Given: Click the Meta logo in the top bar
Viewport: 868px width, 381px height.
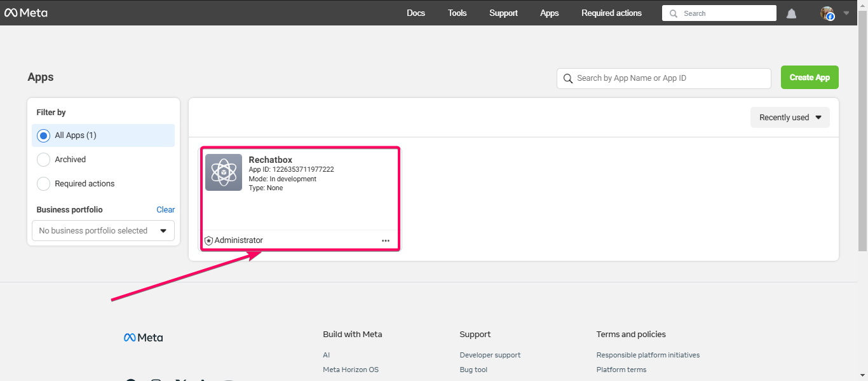Looking at the screenshot, I should point(26,13).
